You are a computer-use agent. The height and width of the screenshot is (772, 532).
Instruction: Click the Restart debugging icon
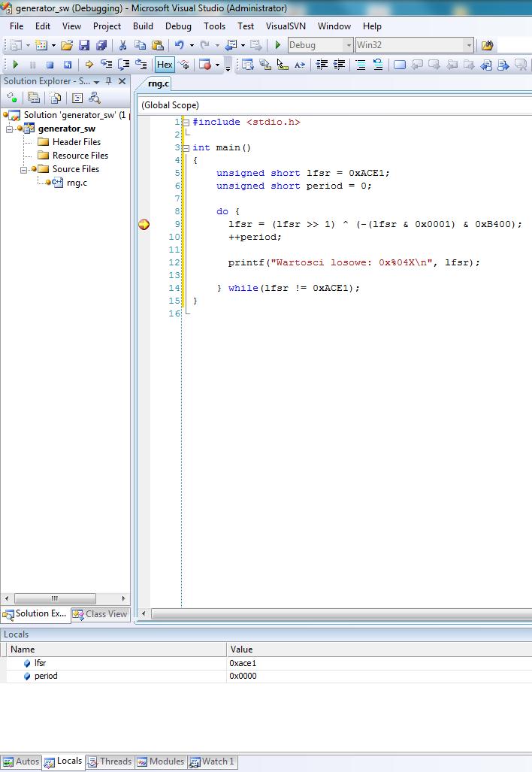(x=68, y=65)
